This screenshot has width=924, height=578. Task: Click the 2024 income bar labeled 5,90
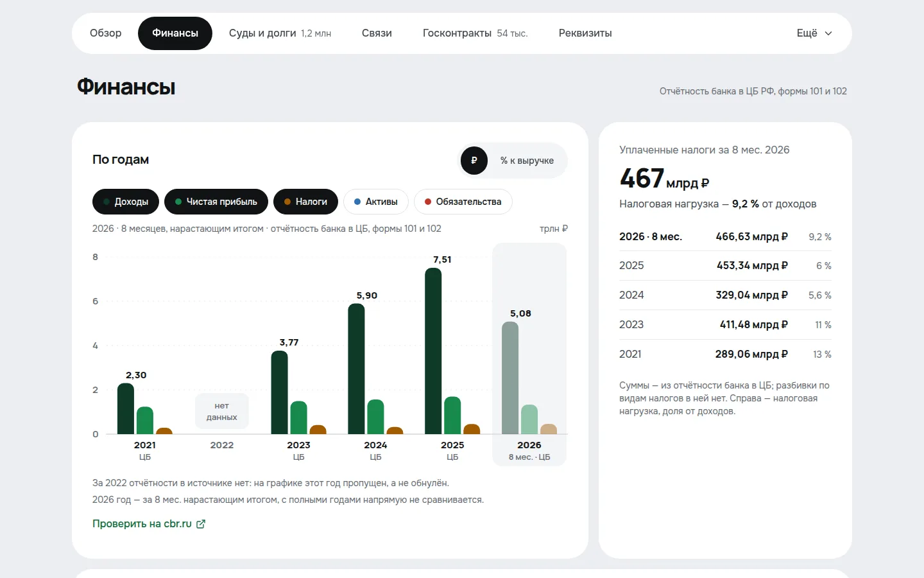pos(356,369)
